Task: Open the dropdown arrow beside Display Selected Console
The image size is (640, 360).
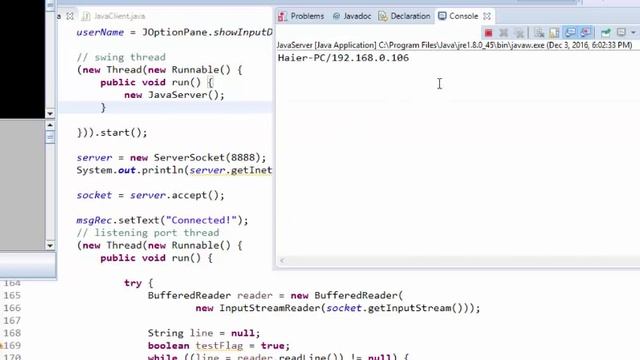Action: (633, 33)
